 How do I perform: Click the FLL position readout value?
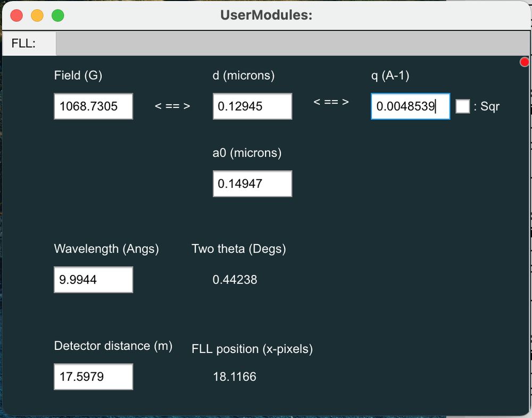point(235,376)
